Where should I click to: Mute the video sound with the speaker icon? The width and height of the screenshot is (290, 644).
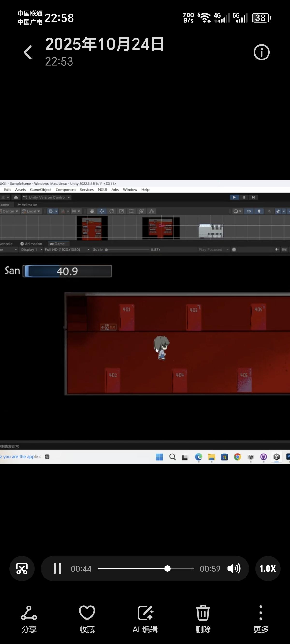click(234, 569)
